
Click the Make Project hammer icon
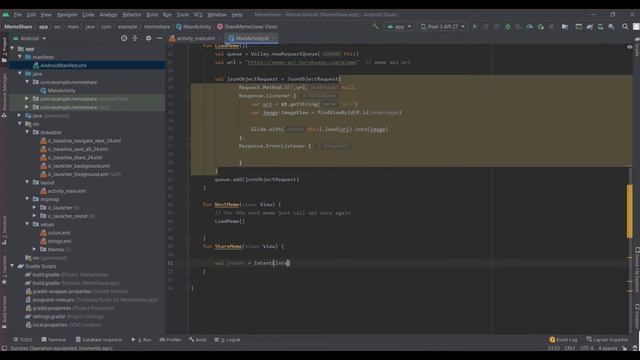click(376, 27)
